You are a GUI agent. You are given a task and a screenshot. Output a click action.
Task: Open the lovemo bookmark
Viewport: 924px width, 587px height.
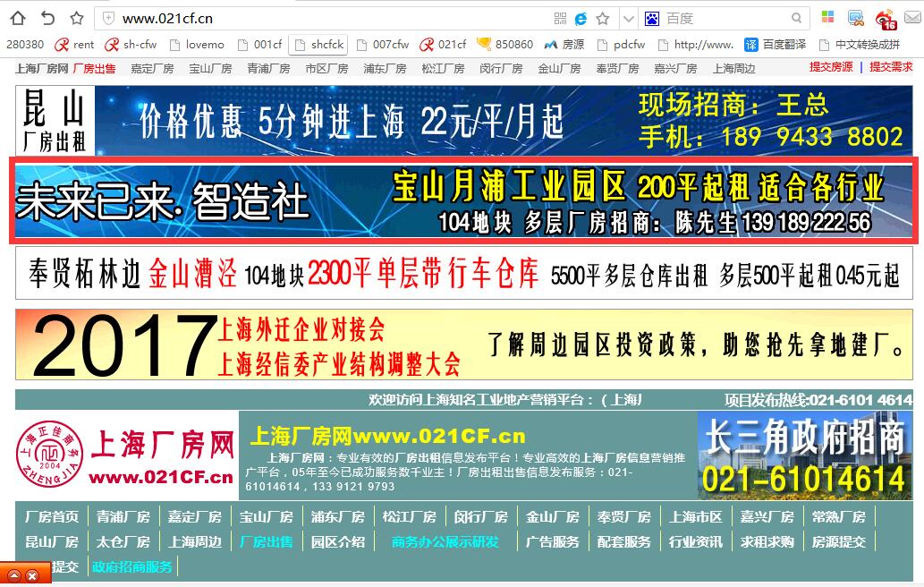[197, 45]
